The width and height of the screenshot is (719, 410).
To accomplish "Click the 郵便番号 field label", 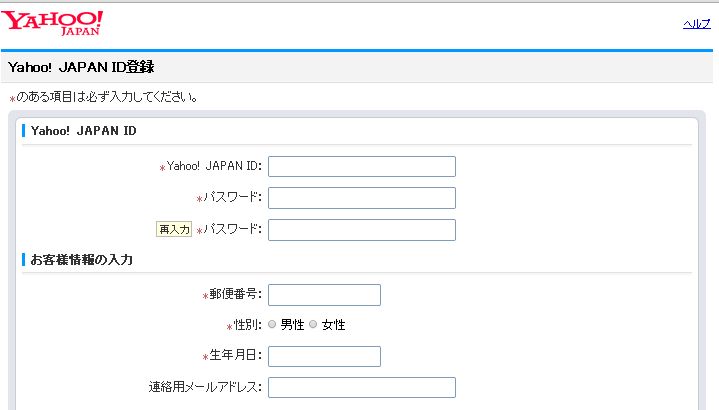I will 235,295.
